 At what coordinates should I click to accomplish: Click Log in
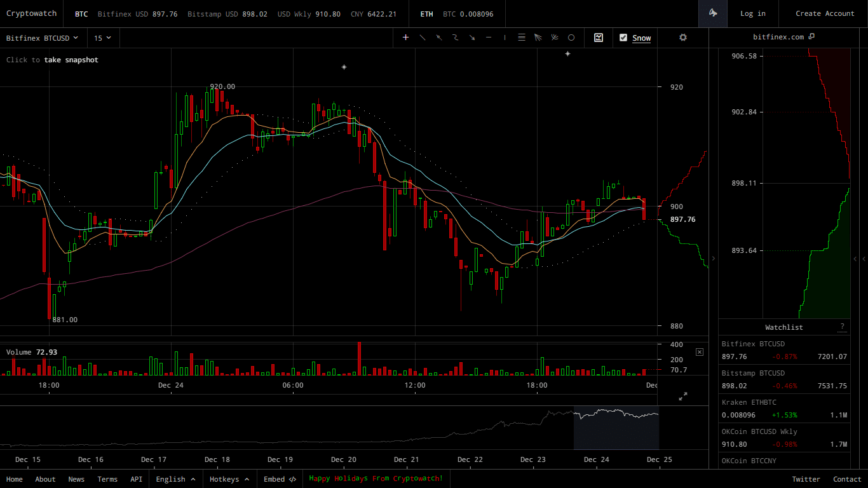[753, 13]
